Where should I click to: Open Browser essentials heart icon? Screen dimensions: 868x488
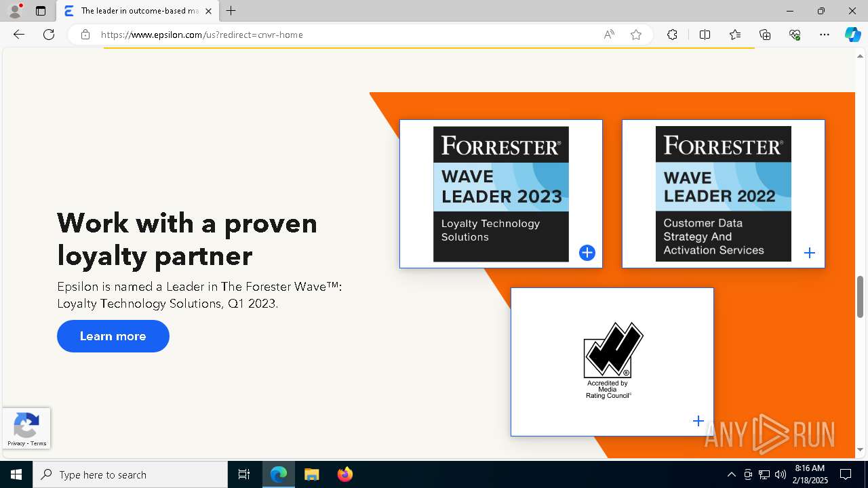795,35
